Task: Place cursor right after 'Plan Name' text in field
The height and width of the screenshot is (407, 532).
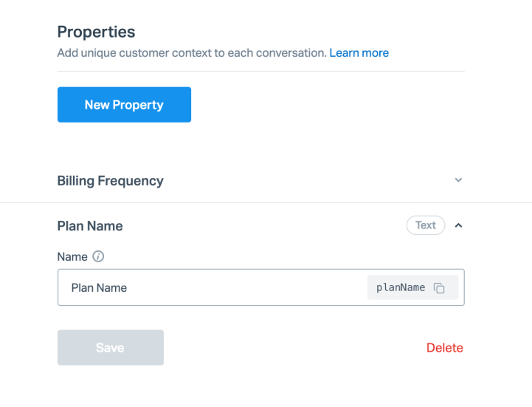Action: pos(128,287)
